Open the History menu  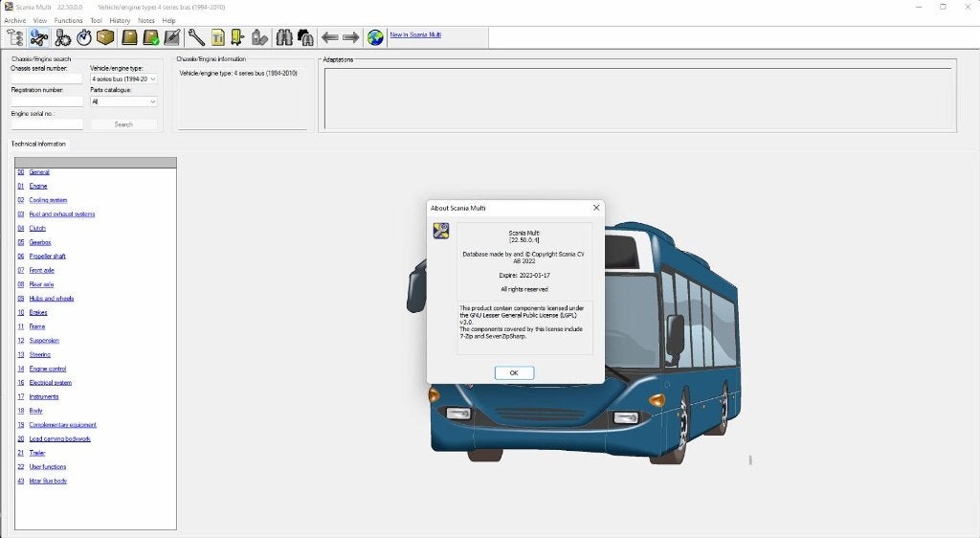click(x=120, y=21)
